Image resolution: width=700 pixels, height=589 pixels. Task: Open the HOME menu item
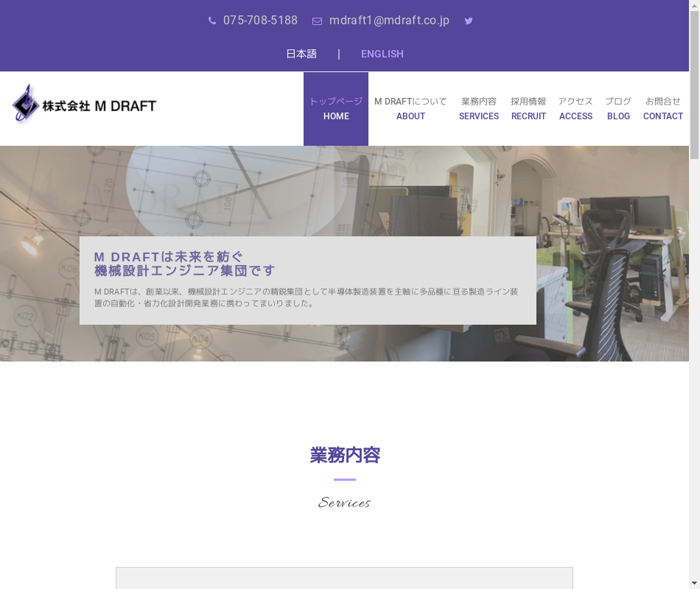336,109
